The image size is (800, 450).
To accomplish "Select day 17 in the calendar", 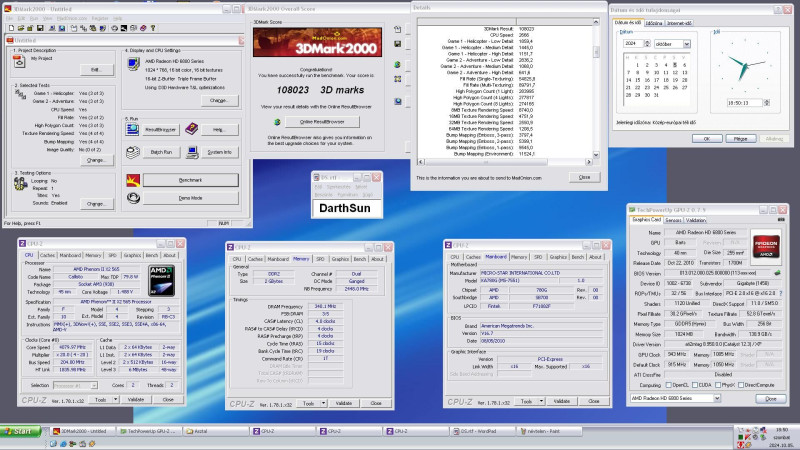I will (x=657, y=80).
